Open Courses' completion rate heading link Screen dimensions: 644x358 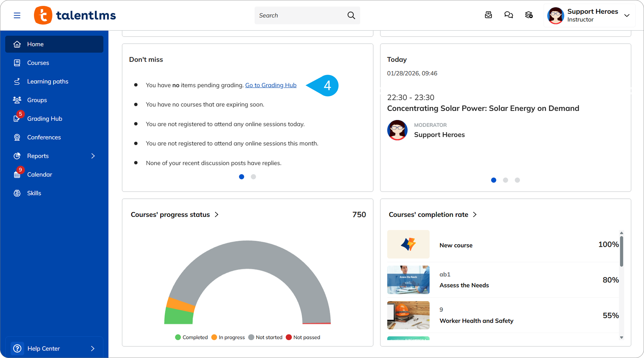pyautogui.click(x=428, y=215)
